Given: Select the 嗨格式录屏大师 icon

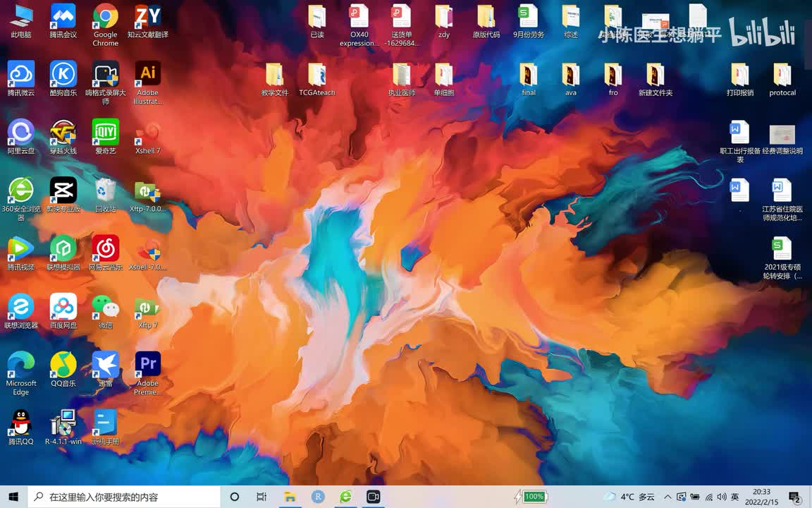Looking at the screenshot, I should pos(106,83).
